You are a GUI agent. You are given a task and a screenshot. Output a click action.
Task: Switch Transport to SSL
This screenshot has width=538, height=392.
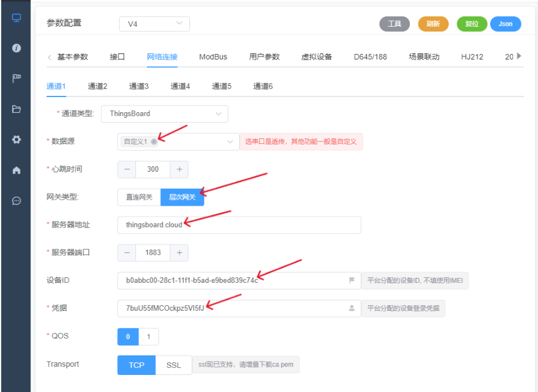(174, 365)
